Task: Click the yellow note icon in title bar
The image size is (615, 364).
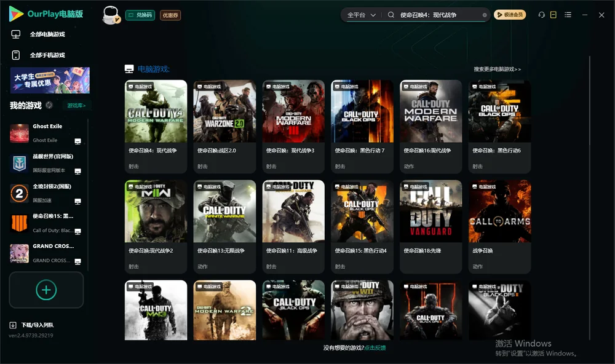Action: click(553, 15)
